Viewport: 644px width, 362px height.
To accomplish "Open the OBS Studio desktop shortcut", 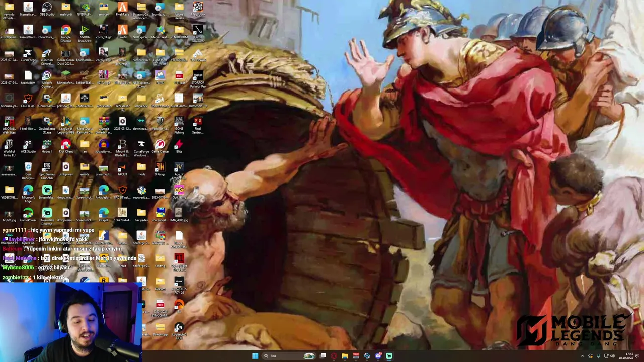I will pos(47,9).
